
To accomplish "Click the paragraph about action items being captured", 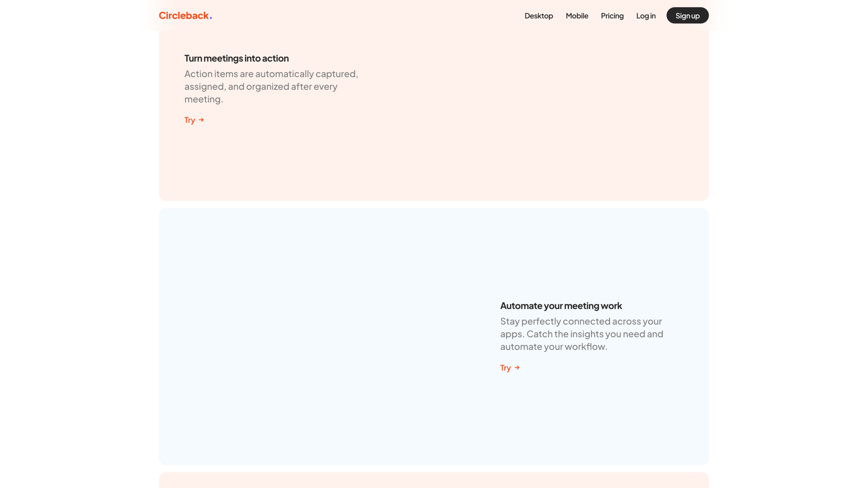I will (271, 86).
